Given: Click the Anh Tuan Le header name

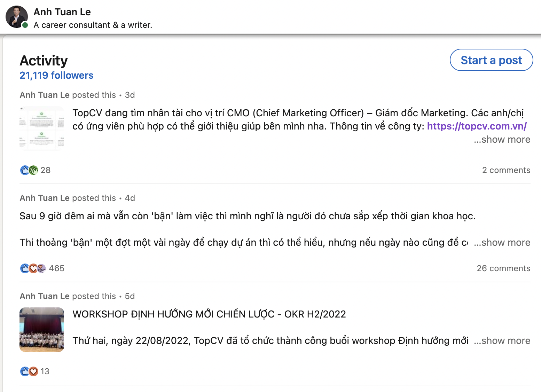Looking at the screenshot, I should coord(62,12).
